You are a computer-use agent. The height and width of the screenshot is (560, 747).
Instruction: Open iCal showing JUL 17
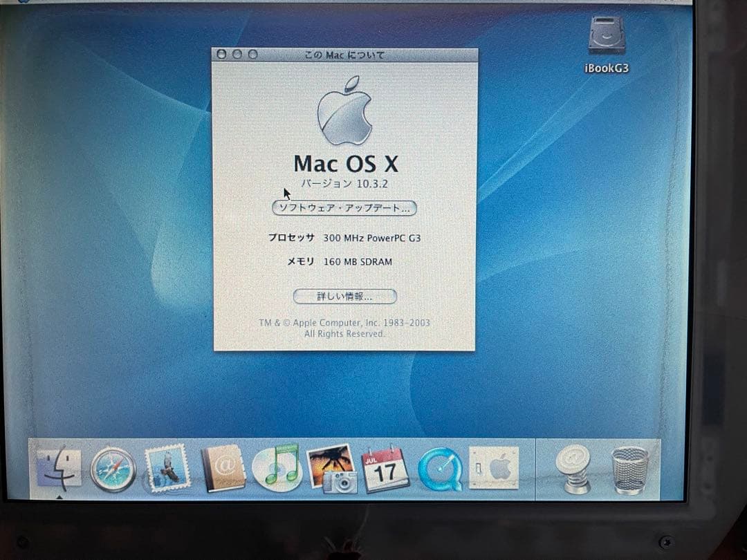pyautogui.click(x=385, y=469)
